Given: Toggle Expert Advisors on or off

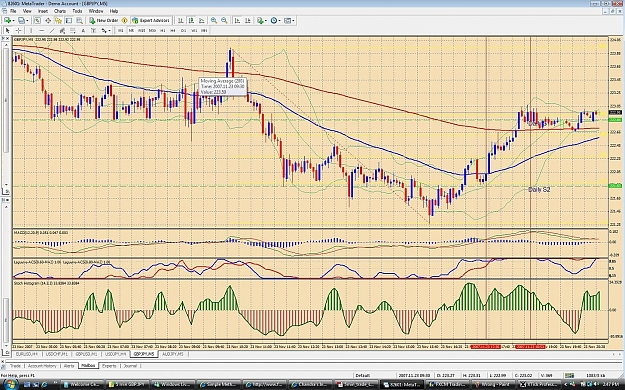Looking at the screenshot, I should (151, 20).
